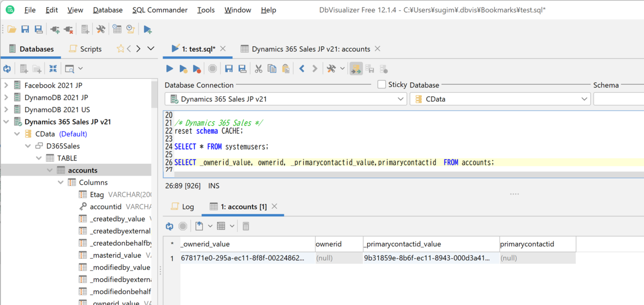Open Database Connection dropdown Dynamics 365 Sales JP v21
The width and height of the screenshot is (644, 305).
click(x=286, y=99)
